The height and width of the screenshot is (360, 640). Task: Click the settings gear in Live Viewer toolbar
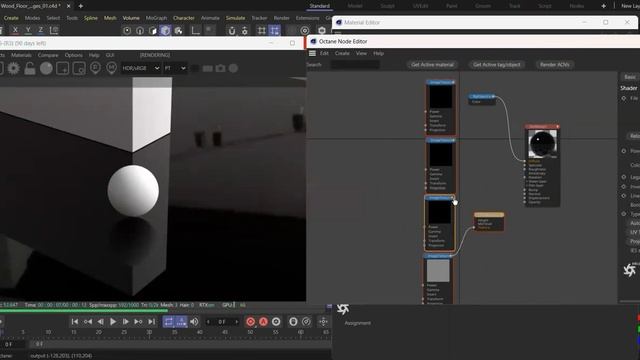pyautogui.click(x=13, y=68)
